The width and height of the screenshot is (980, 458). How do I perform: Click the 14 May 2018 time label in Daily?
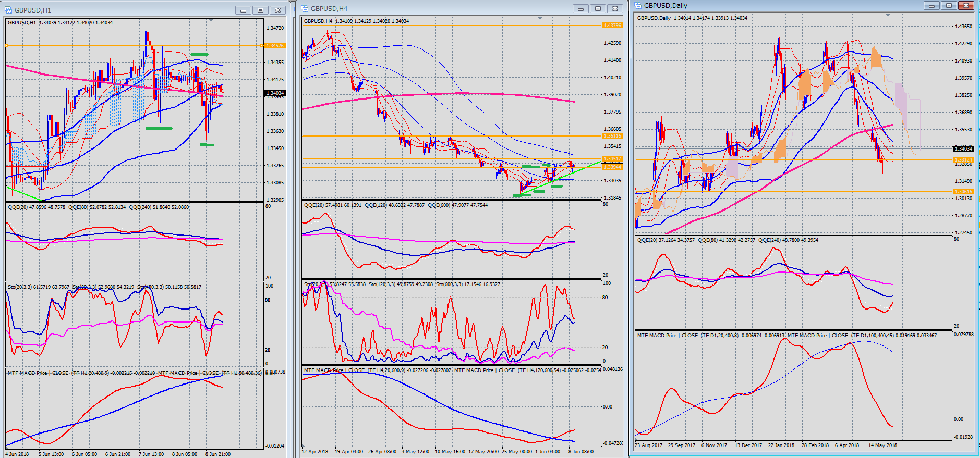click(x=882, y=445)
